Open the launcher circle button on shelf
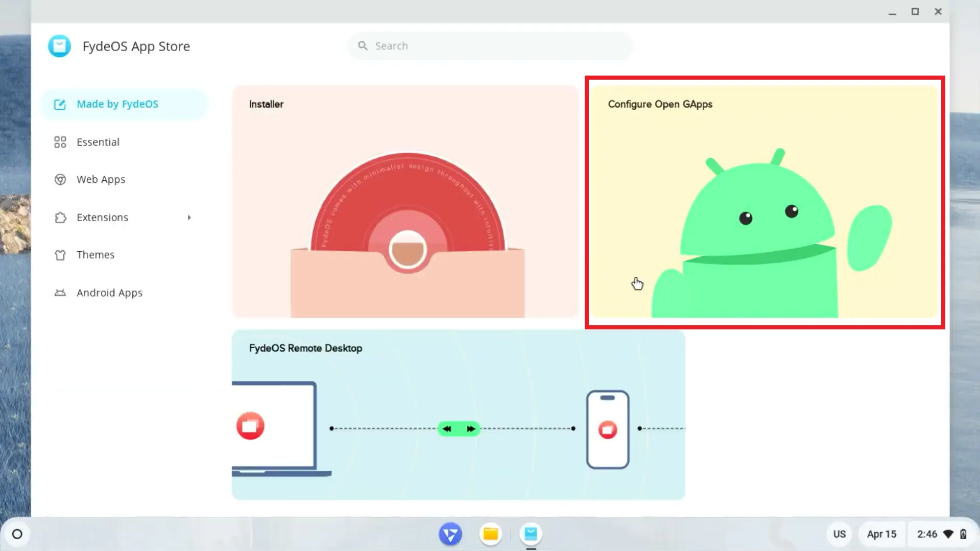The width and height of the screenshot is (980, 551). tap(17, 534)
